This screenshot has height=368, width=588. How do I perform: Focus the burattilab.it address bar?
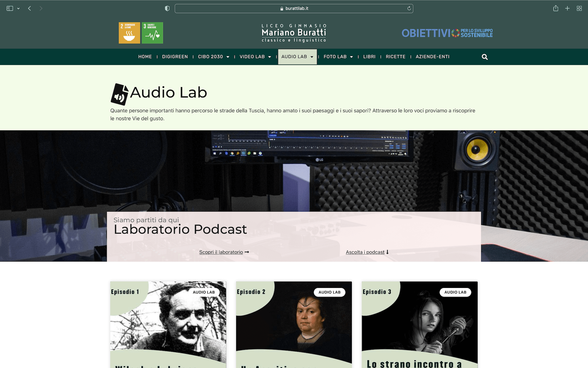click(294, 9)
